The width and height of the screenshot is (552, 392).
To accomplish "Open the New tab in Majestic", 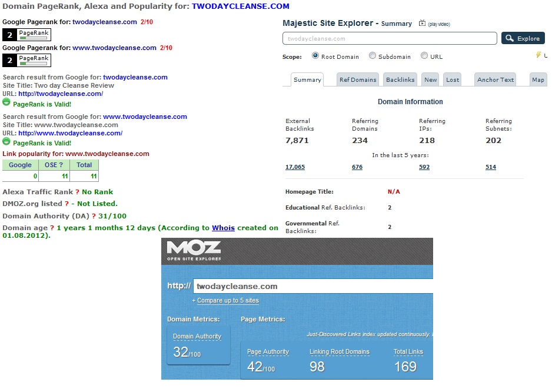I will point(430,79).
